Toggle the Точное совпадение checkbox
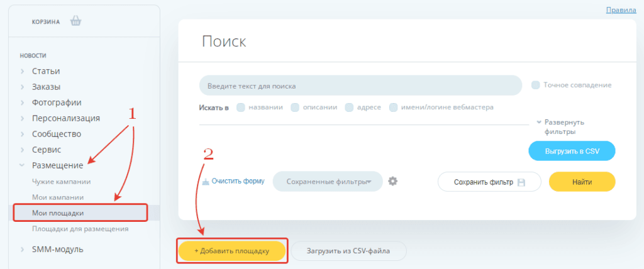 pos(536,85)
